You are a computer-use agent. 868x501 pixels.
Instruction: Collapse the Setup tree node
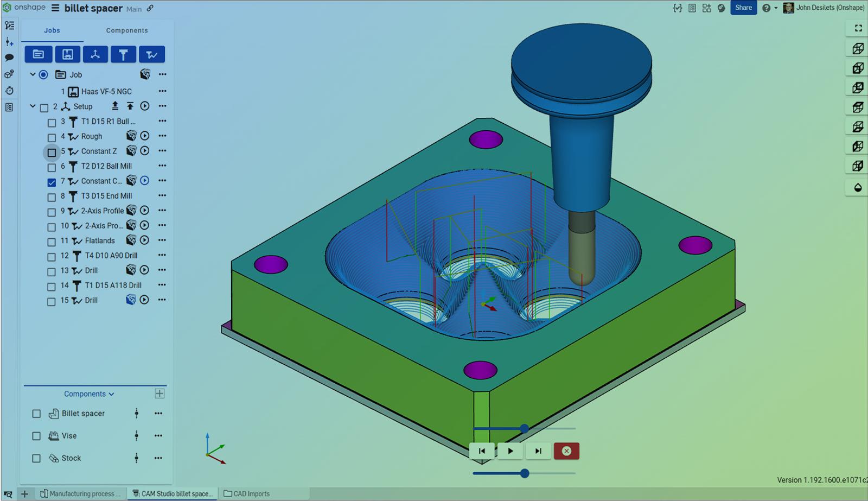point(33,106)
